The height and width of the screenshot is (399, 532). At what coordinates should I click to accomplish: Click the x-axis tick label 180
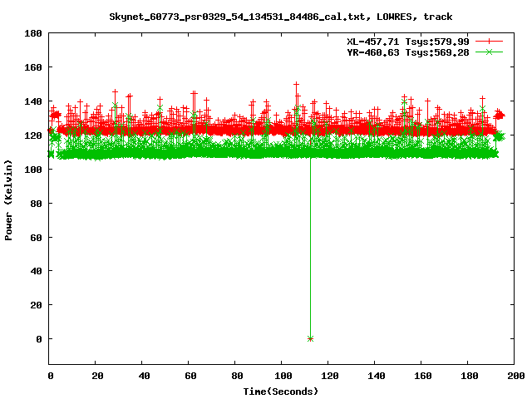pos(470,376)
